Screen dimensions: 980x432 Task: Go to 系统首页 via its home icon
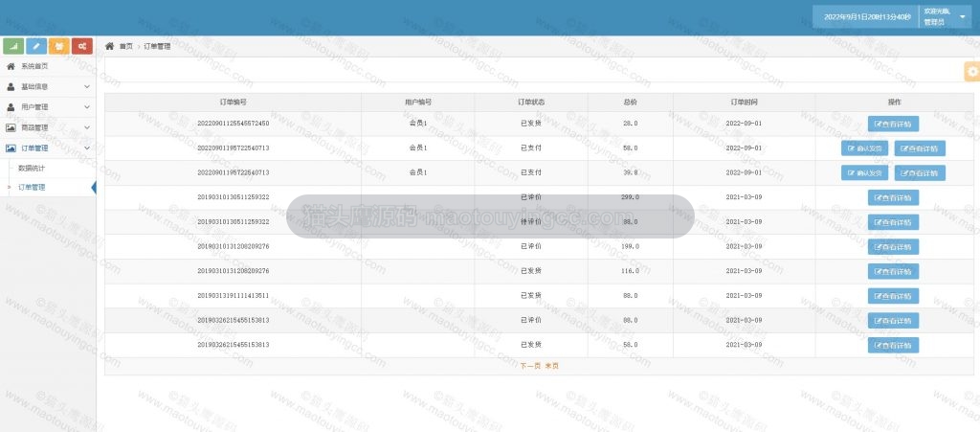[x=11, y=66]
